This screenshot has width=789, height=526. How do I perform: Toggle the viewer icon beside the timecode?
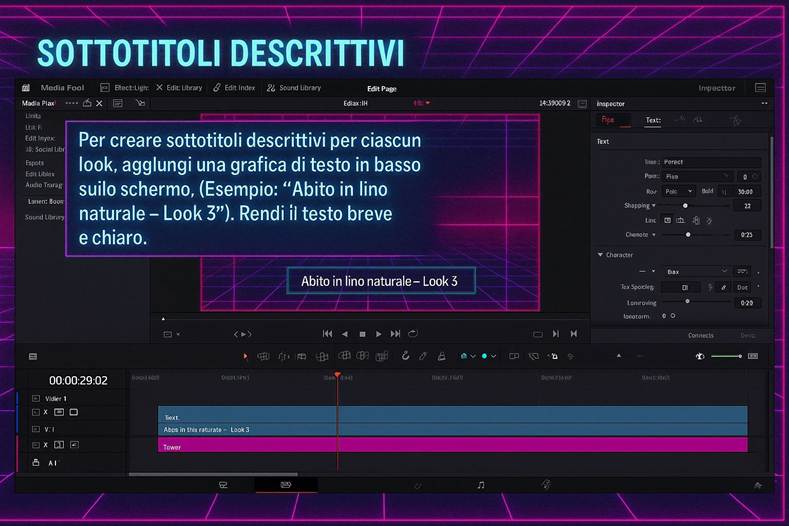(582, 104)
